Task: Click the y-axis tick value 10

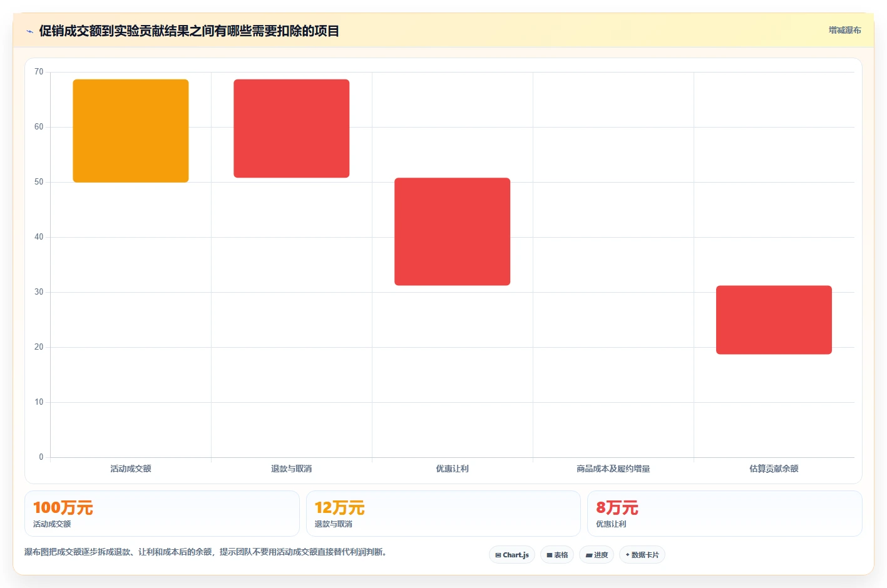Action: click(x=39, y=402)
